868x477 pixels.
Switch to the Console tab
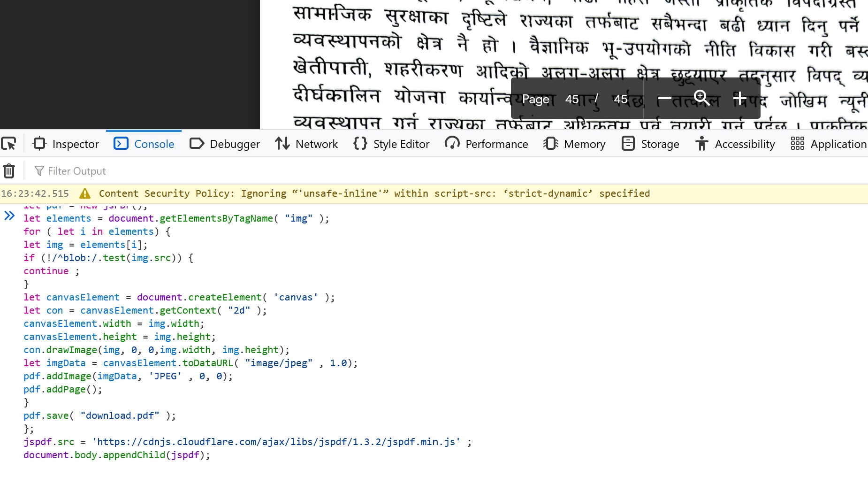click(x=144, y=144)
